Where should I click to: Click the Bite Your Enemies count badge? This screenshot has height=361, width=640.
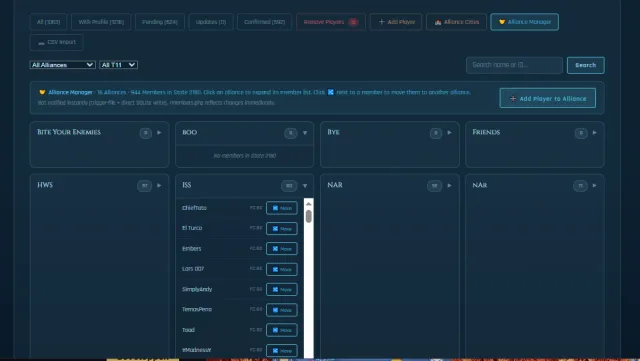coord(146,133)
